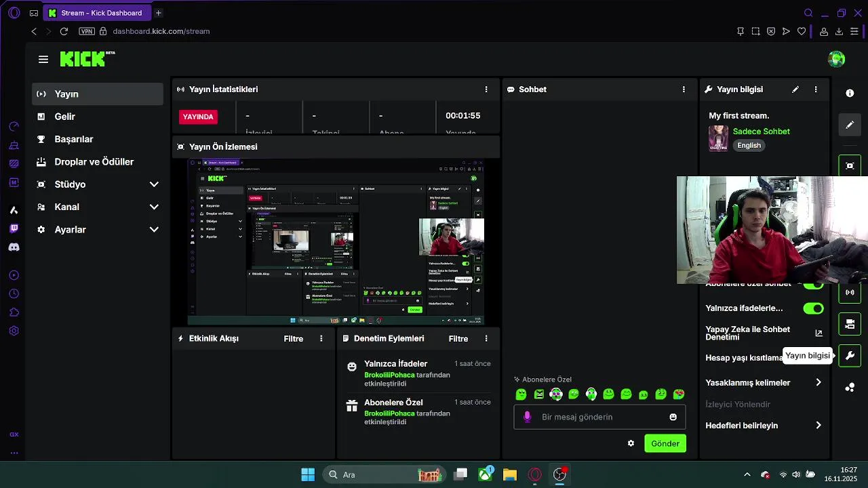The image size is (868, 488).
Task: Toggle Yalnızca ifadelerle switch
Action: coord(813,308)
